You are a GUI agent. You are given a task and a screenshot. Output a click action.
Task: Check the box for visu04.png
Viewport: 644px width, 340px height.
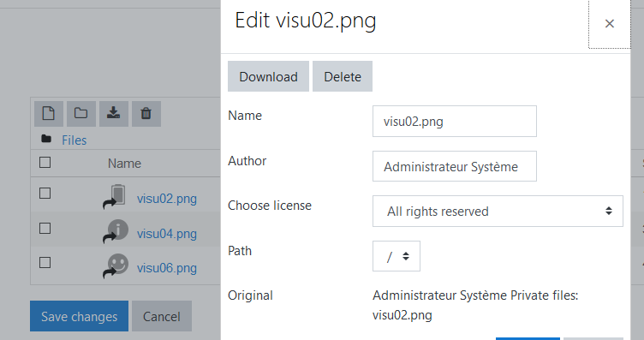pos(45,229)
